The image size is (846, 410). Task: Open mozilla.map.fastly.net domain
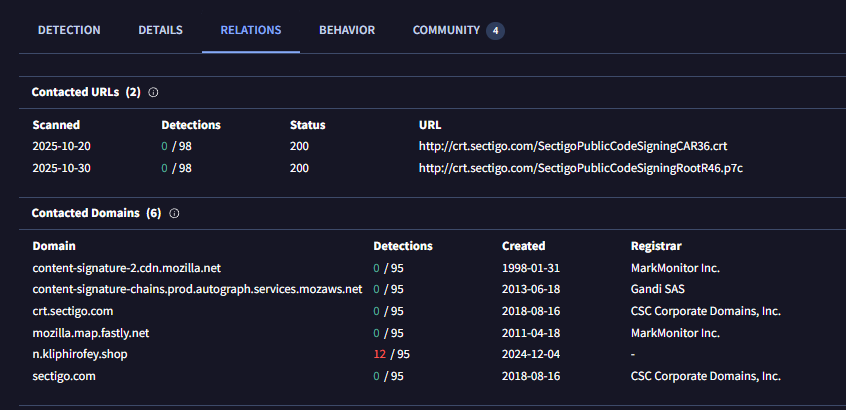[91, 333]
